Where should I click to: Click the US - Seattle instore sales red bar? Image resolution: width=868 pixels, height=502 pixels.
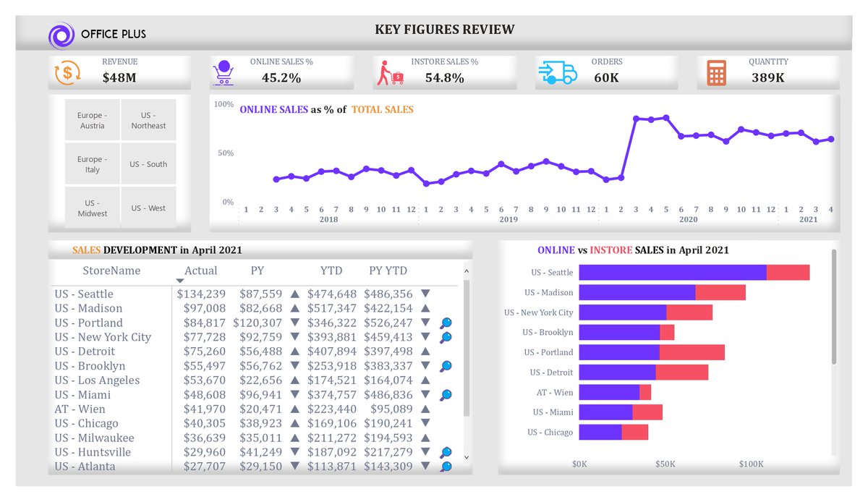pyautogui.click(x=788, y=273)
